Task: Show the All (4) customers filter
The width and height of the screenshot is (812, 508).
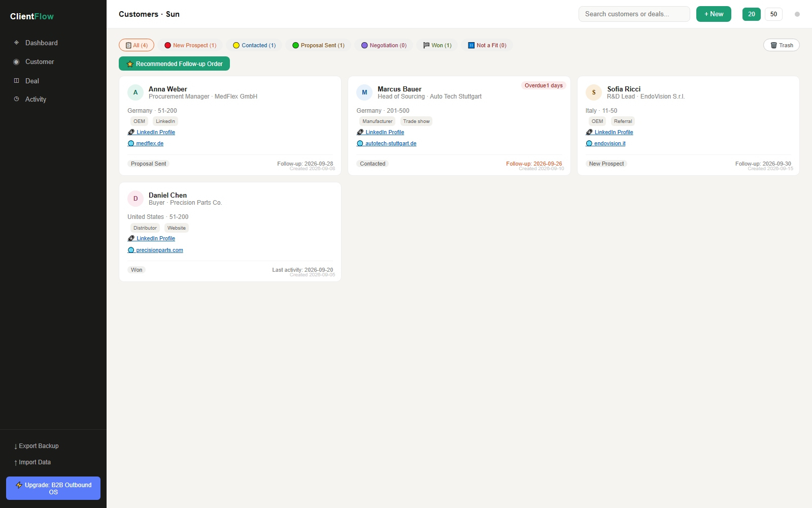Action: point(137,45)
